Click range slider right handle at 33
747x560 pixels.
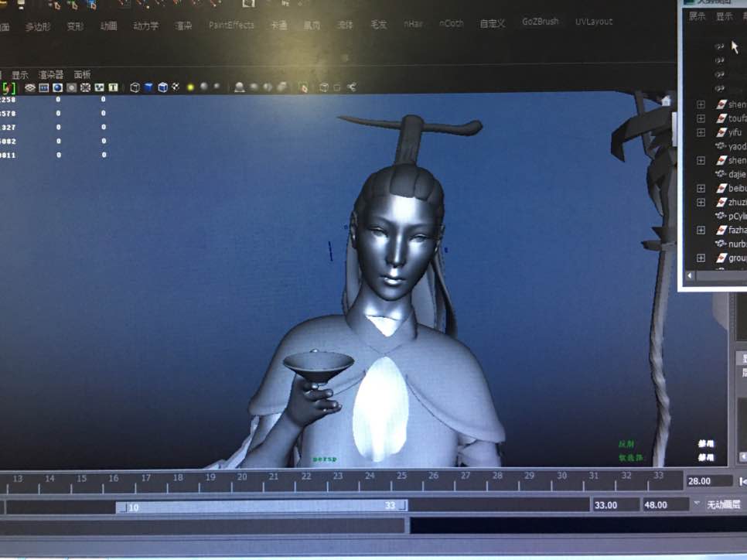click(403, 505)
